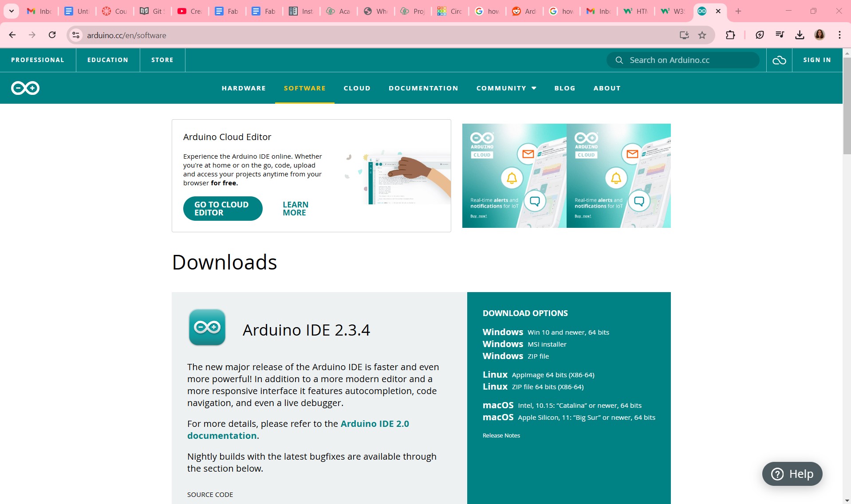The image size is (851, 504).
Task: Open the tab search dropdown arrow
Action: tap(12, 11)
